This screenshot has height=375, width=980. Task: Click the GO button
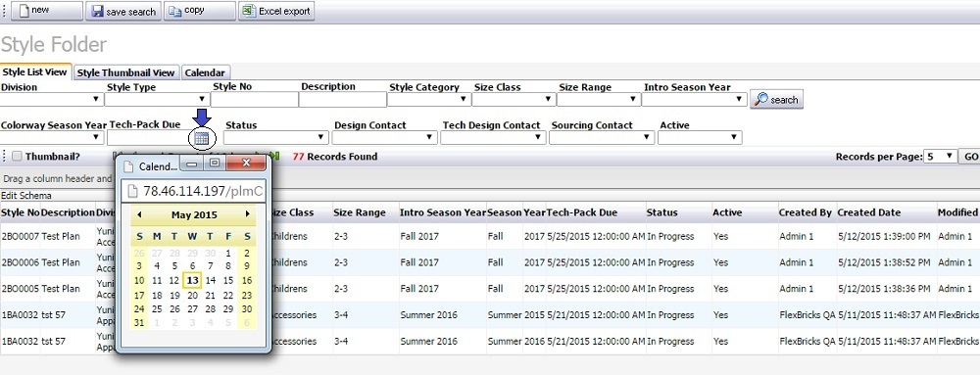click(969, 156)
